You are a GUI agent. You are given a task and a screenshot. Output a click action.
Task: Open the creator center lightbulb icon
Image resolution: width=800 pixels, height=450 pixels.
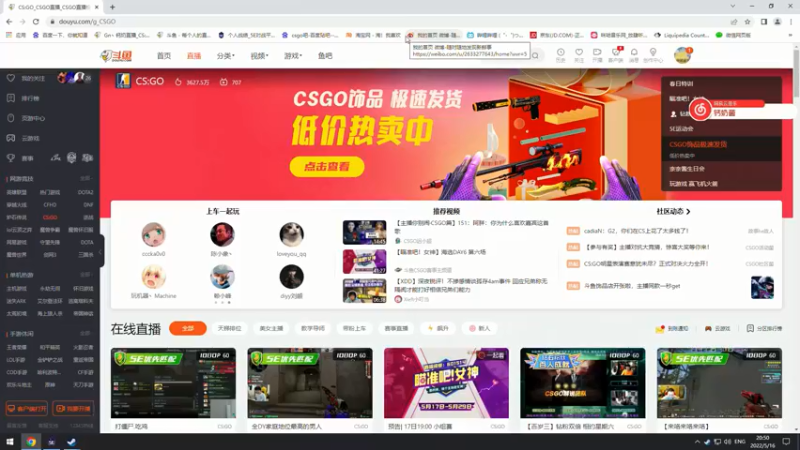click(653, 53)
